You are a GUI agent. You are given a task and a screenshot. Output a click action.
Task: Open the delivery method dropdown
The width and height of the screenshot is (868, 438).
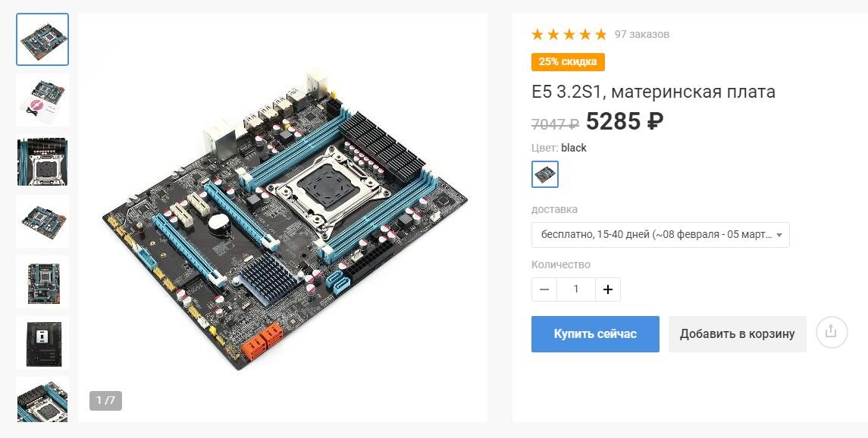[x=660, y=234]
